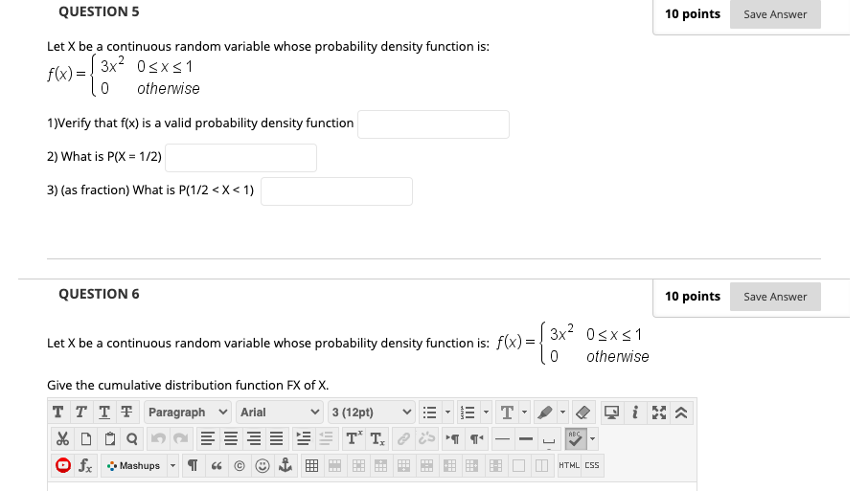Toggle underline formatting in the editor
The height and width of the screenshot is (491, 868).
tap(104, 413)
